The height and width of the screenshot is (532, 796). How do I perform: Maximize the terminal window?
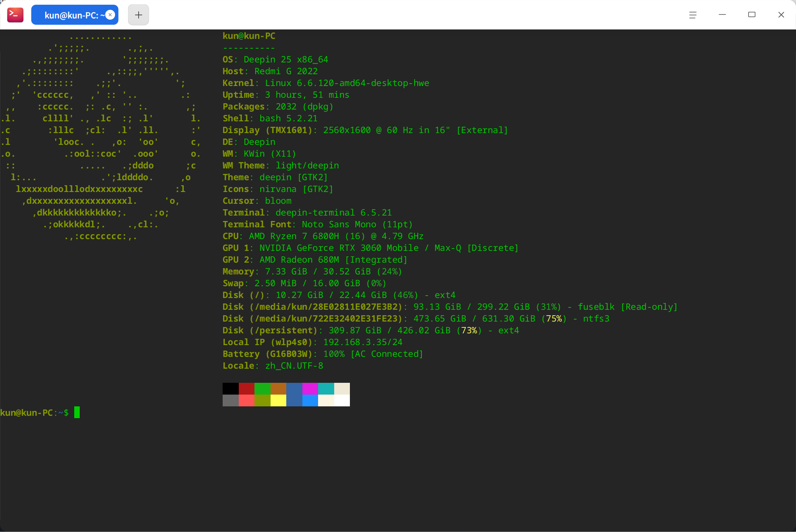pos(752,15)
